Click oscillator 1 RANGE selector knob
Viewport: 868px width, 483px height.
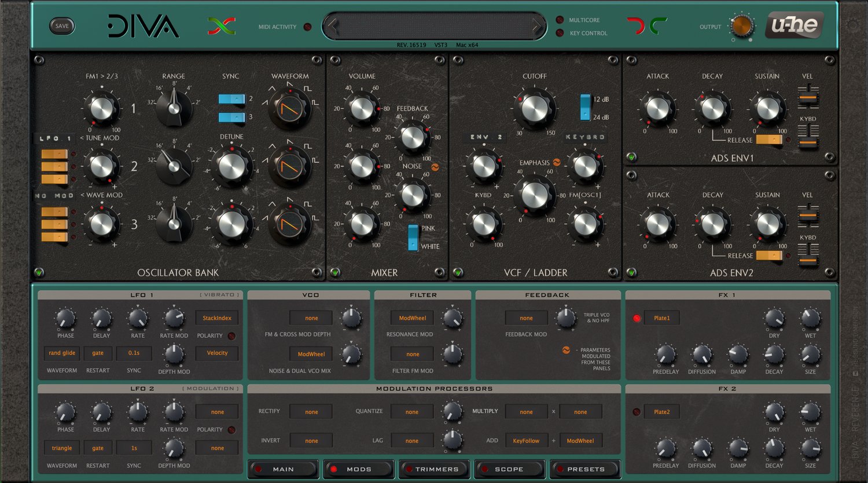(174, 108)
